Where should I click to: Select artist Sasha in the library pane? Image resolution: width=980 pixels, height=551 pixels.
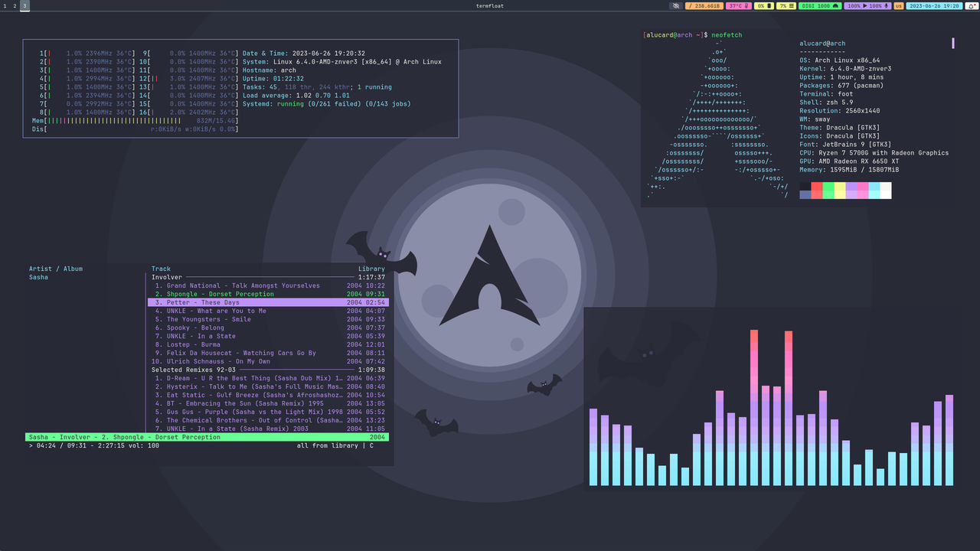click(x=38, y=277)
